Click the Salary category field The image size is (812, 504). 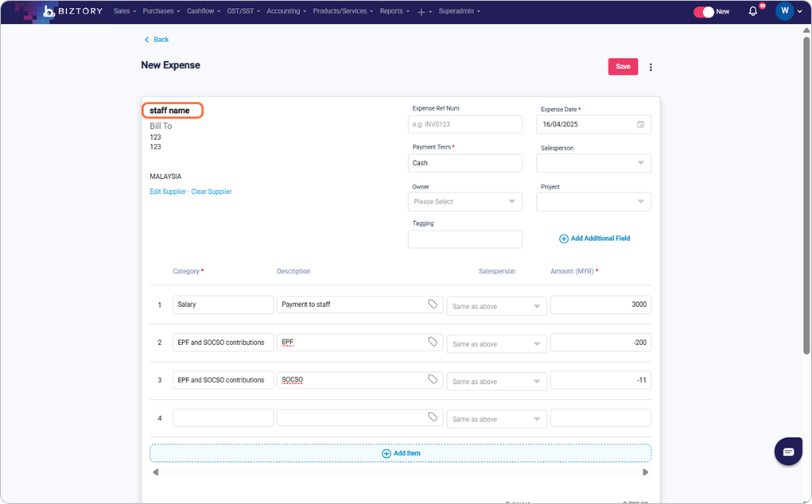(x=223, y=304)
